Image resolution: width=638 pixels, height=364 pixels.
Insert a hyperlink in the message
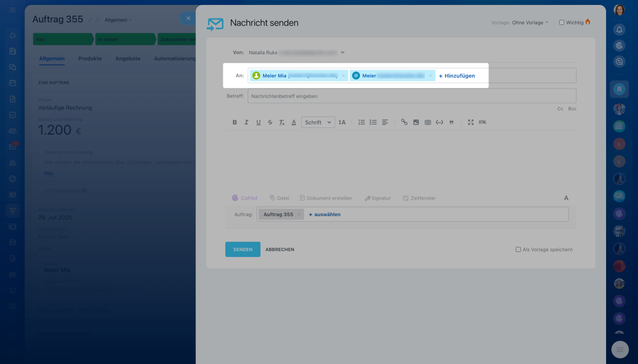point(404,122)
